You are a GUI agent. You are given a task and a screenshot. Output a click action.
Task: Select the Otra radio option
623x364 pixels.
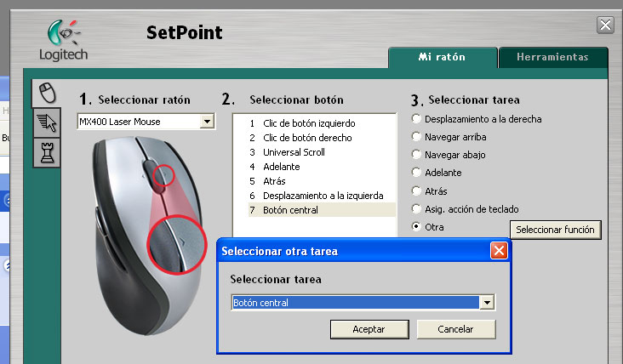(x=416, y=227)
